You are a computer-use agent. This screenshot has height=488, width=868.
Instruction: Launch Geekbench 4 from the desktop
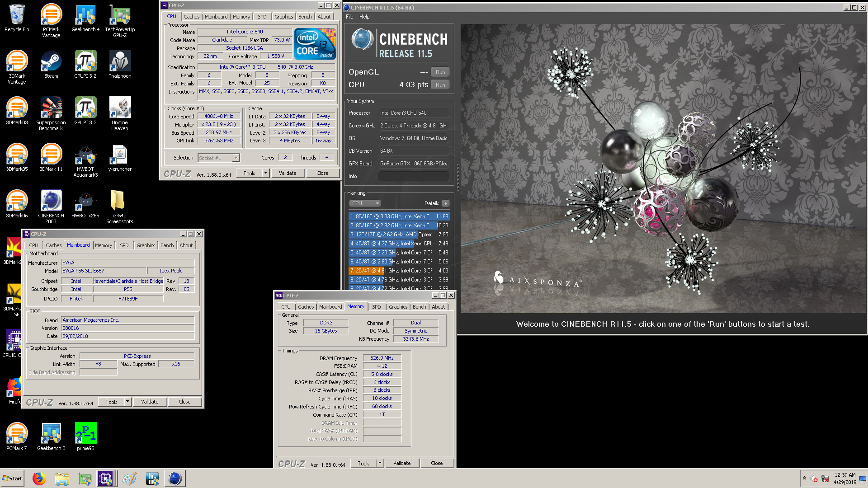pyautogui.click(x=85, y=18)
